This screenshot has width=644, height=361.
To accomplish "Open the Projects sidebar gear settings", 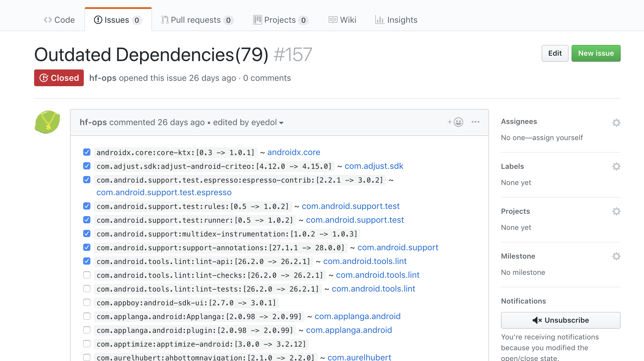I will click(616, 211).
